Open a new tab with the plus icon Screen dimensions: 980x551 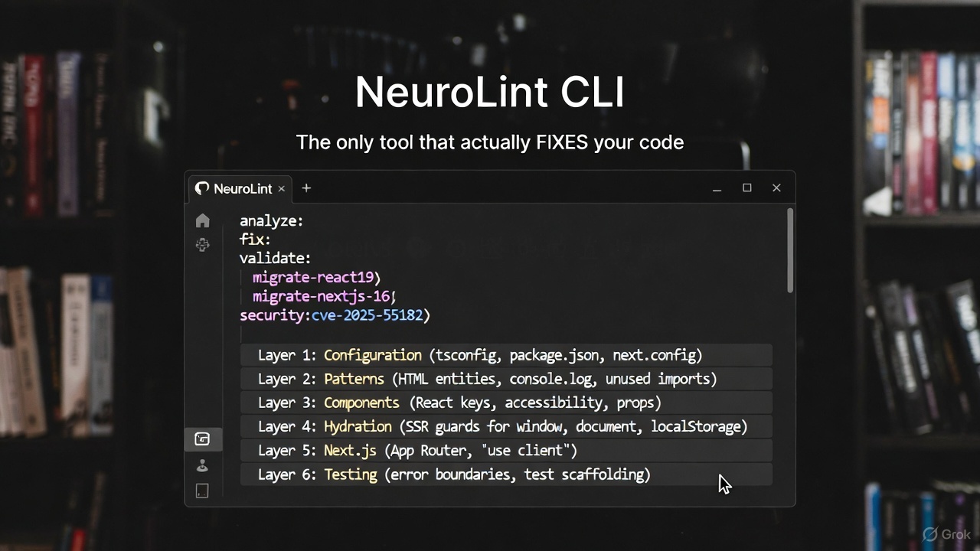coord(306,187)
